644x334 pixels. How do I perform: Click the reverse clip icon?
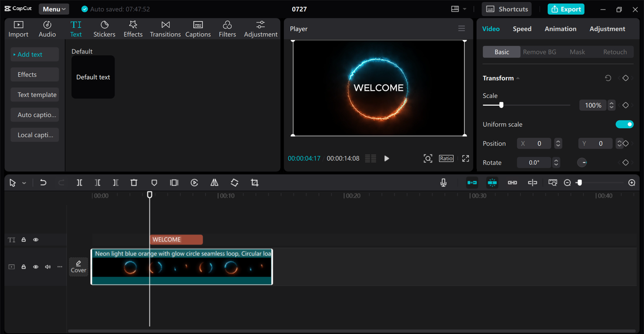(194, 183)
